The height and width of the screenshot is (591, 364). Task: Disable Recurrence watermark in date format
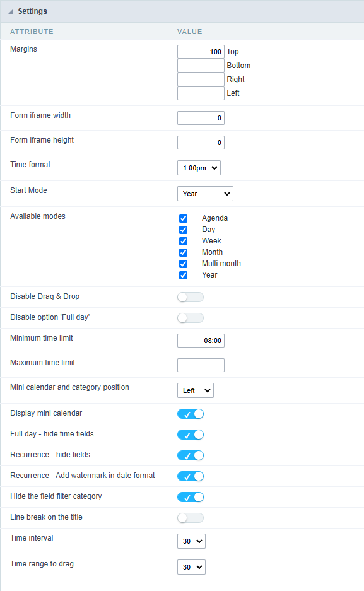(x=190, y=476)
